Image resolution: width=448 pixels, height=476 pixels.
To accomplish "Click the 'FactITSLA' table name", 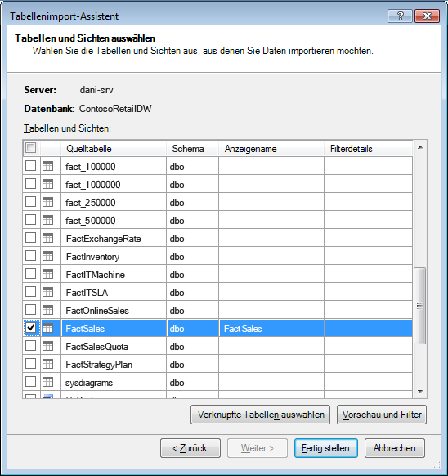I will pos(87,293).
